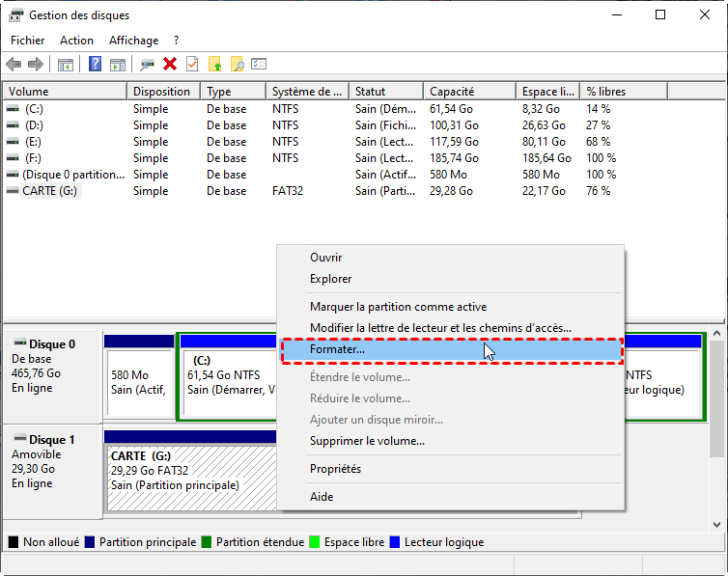Open the Affichage menu
Image resolution: width=728 pixels, height=576 pixels.
click(x=133, y=41)
